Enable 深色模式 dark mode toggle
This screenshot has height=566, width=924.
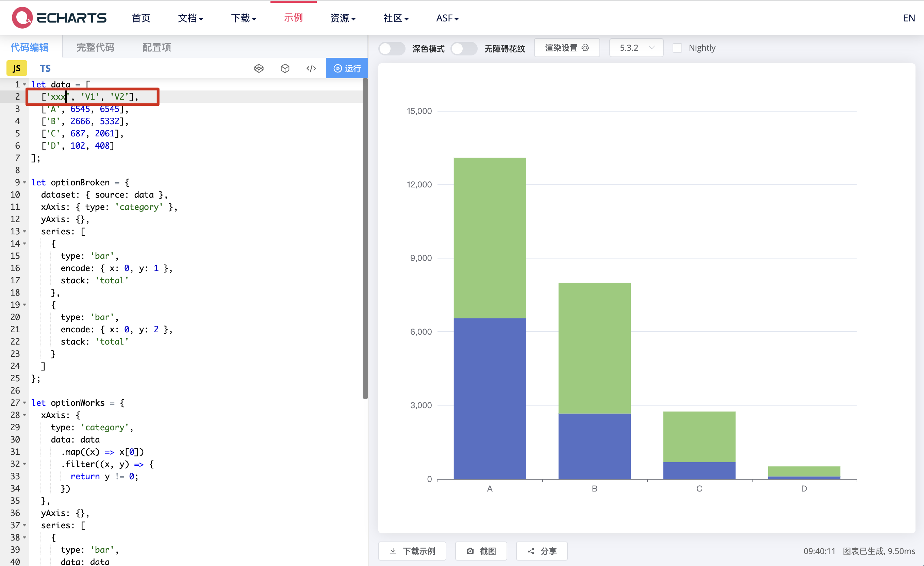(x=392, y=48)
